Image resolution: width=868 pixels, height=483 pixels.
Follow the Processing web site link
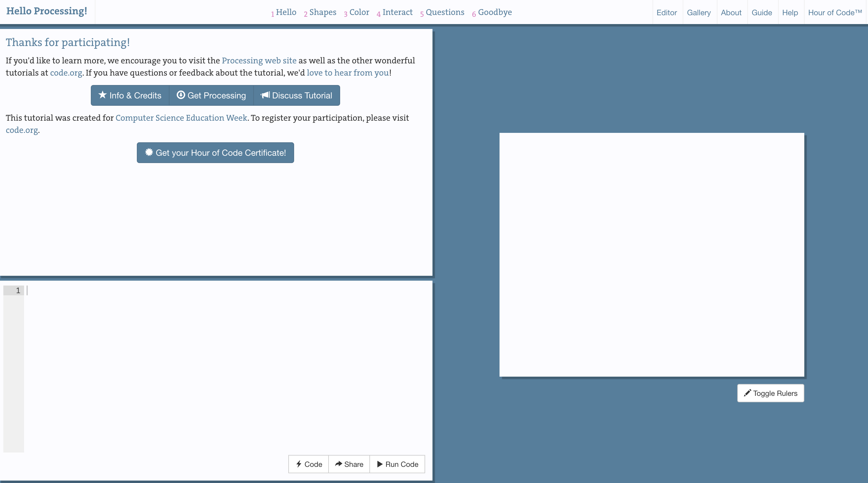pyautogui.click(x=259, y=61)
